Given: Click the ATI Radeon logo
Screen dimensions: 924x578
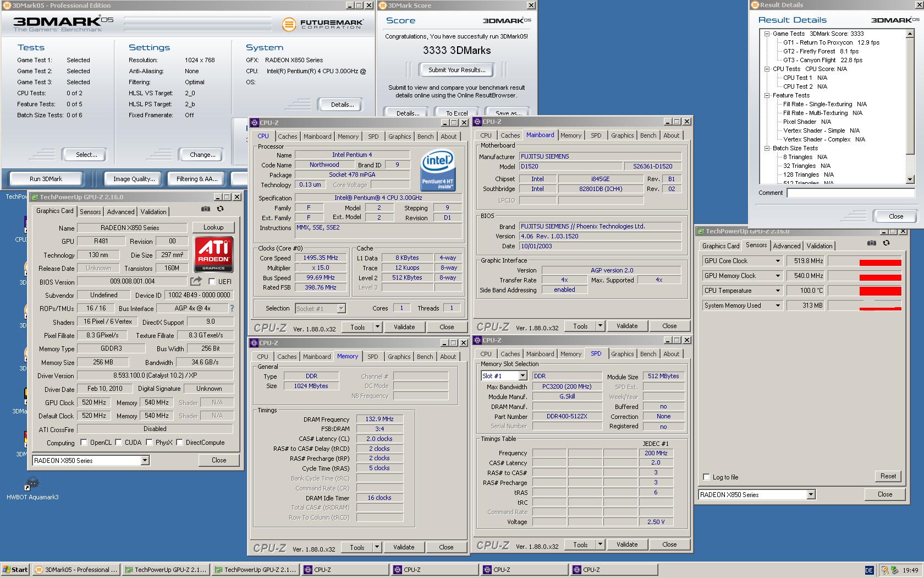Looking at the screenshot, I should pyautogui.click(x=213, y=254).
